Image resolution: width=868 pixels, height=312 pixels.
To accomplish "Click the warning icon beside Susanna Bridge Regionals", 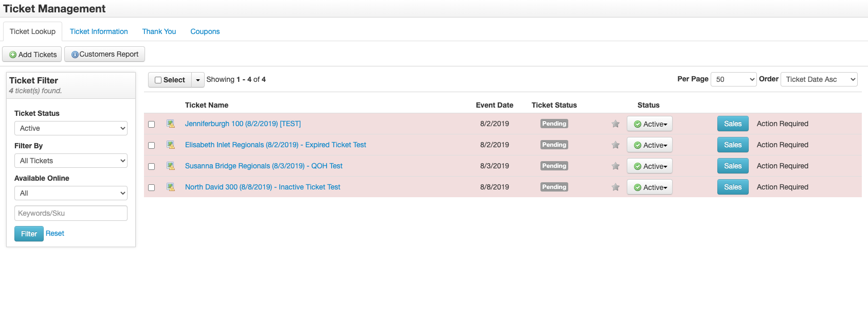I will click(x=171, y=166).
